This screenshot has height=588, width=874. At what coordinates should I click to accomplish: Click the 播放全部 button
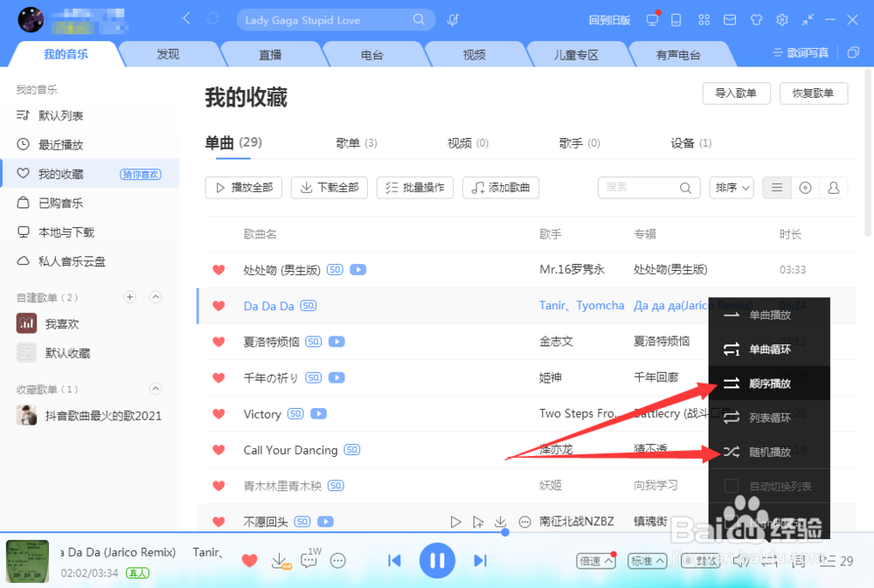[x=244, y=188]
